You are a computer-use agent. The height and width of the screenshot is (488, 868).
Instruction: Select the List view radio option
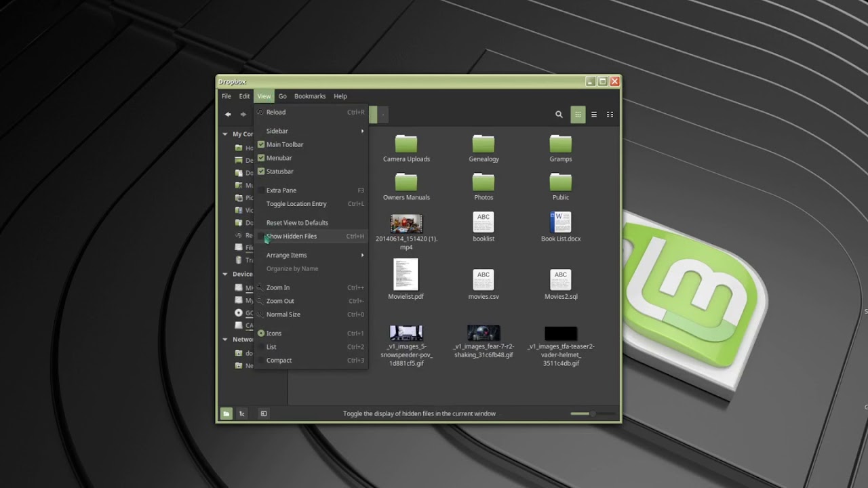(261, 347)
